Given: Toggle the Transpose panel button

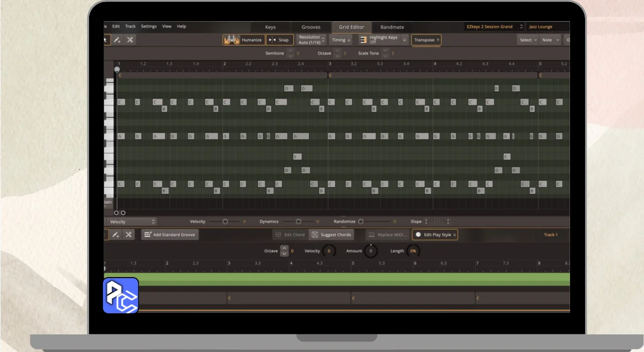Looking at the screenshot, I should pos(426,40).
